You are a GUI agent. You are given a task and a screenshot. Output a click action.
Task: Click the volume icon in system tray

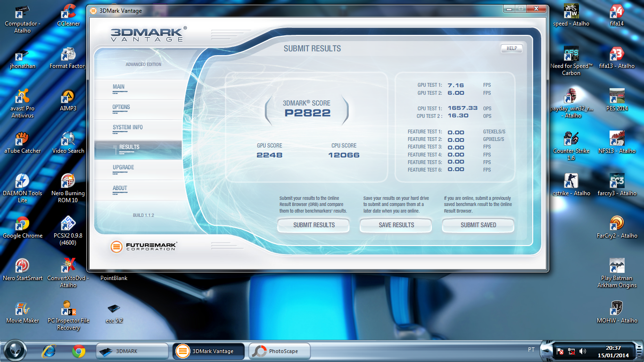[x=583, y=351]
